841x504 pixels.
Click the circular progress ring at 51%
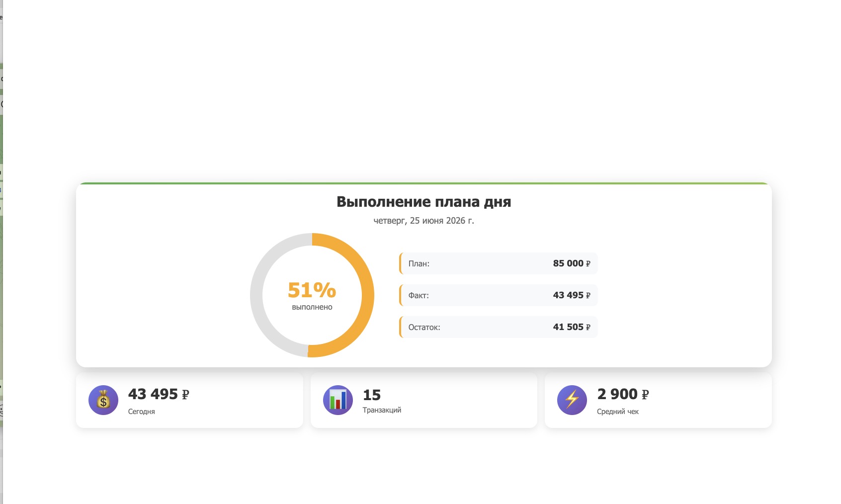(x=312, y=295)
